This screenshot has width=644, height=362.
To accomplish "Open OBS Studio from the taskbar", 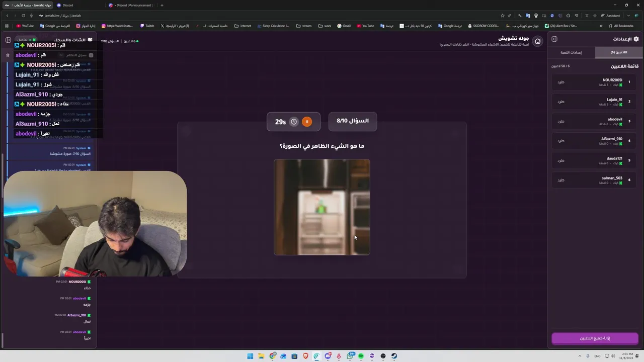I will [383, 356].
